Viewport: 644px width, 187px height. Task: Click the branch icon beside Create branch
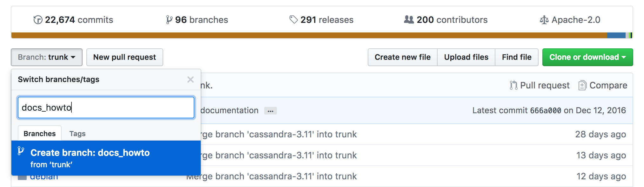tap(21, 151)
